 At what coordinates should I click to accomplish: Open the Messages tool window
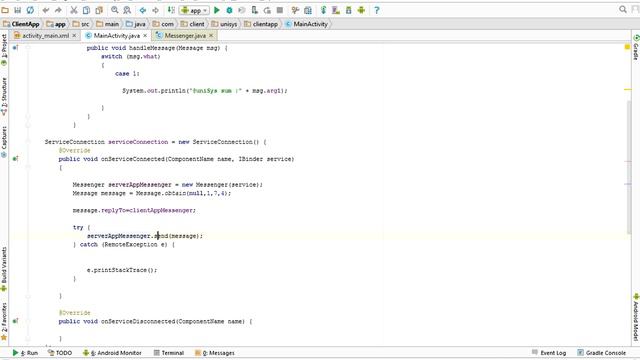coord(215,353)
